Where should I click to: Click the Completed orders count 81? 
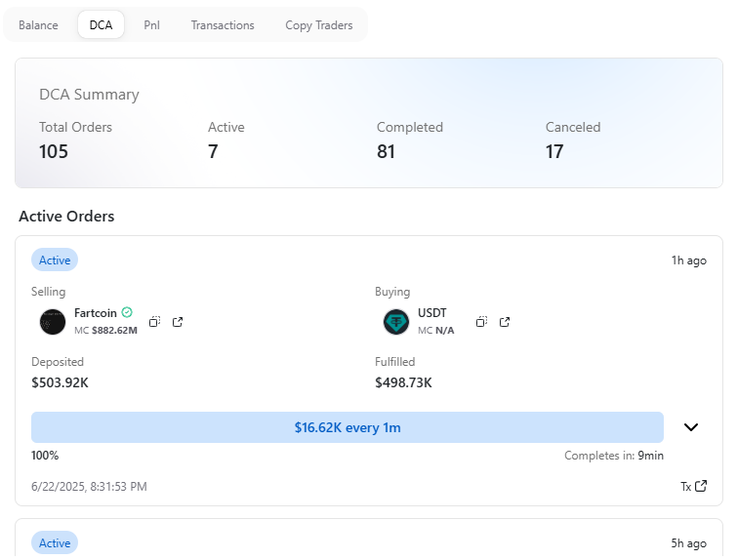(x=386, y=151)
